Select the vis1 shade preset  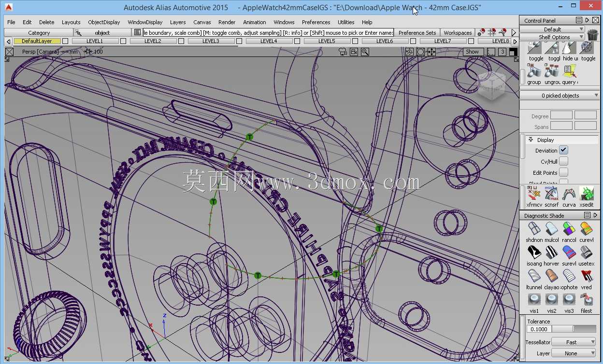pos(534,299)
